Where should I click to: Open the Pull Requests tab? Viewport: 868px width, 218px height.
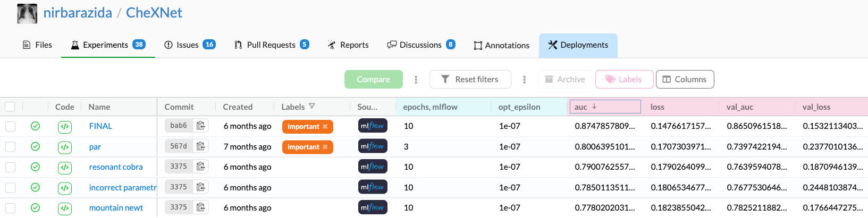click(271, 45)
